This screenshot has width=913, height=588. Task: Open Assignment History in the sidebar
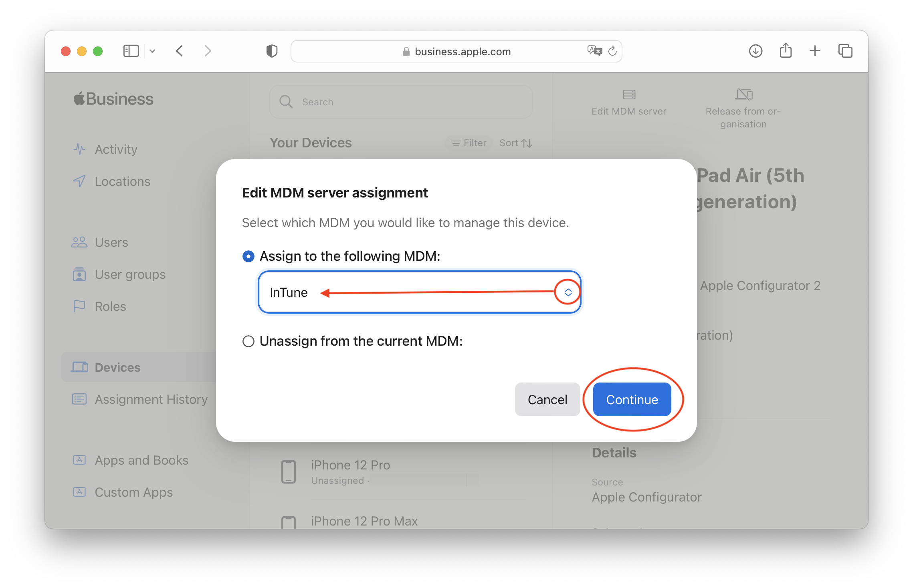[151, 399]
